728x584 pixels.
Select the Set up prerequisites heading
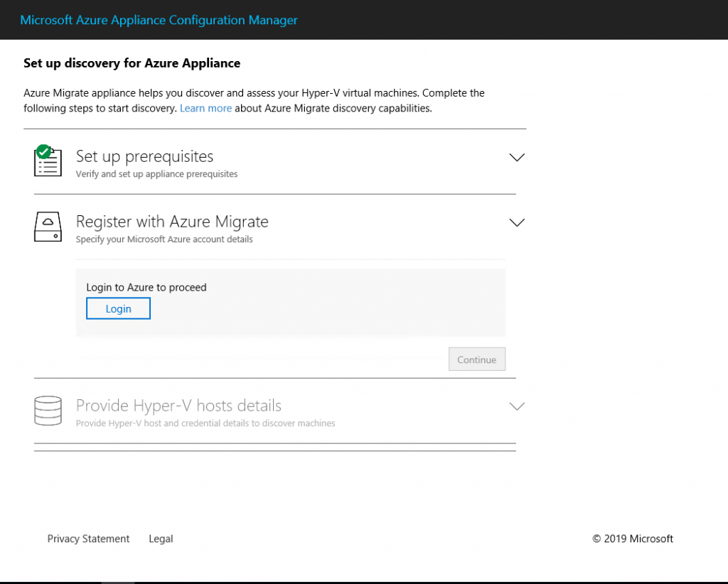pos(144,157)
